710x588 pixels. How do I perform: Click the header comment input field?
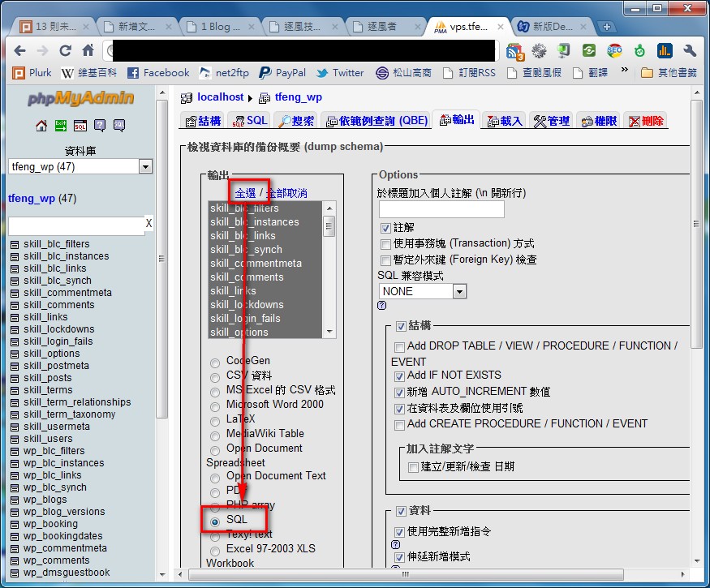441,209
